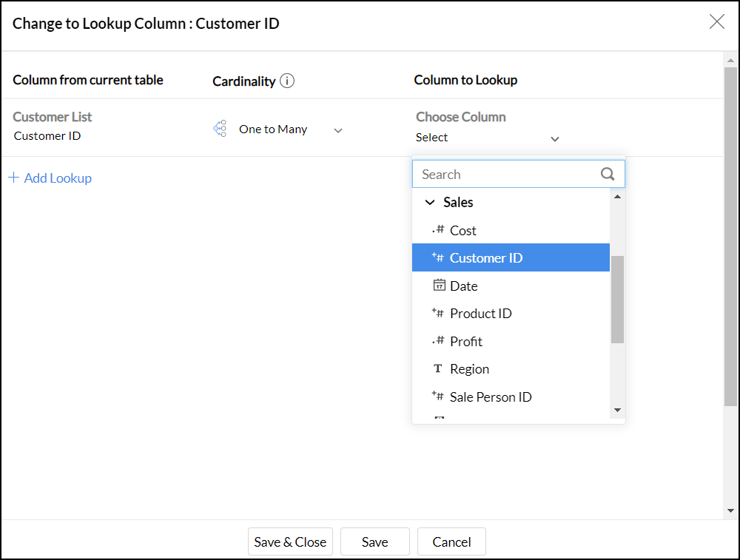Click the number icon beside Cost
This screenshot has height=560, width=740.
pos(438,230)
